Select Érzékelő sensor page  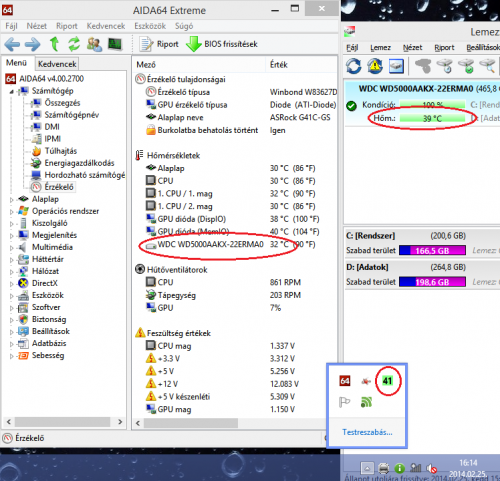(x=59, y=187)
